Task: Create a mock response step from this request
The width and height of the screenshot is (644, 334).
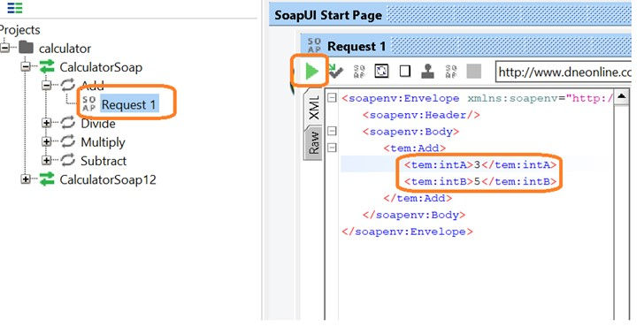Action: pos(359,72)
